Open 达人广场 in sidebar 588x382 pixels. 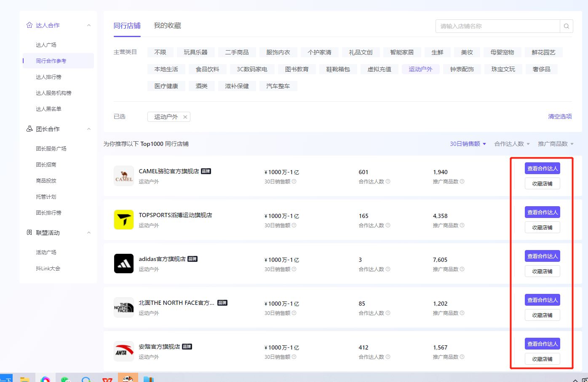pyautogui.click(x=46, y=45)
